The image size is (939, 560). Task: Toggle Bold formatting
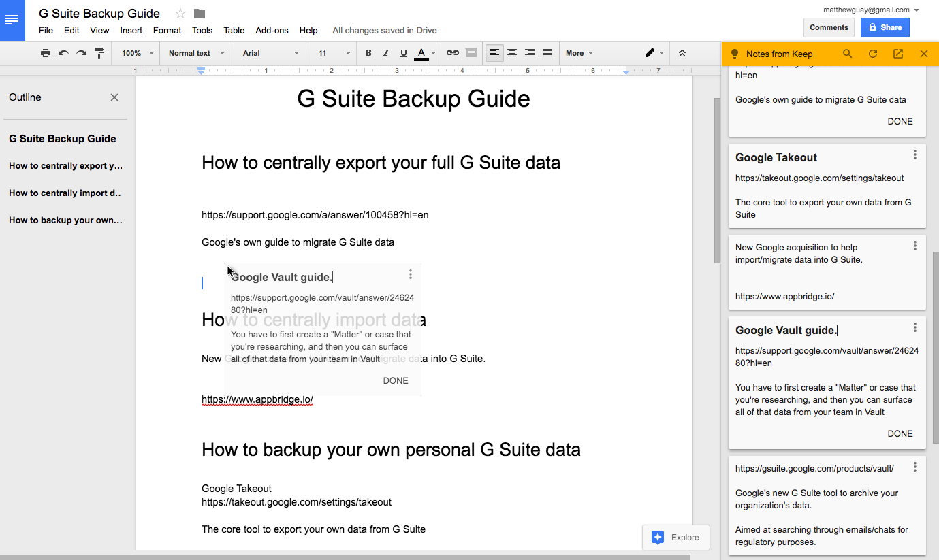[368, 53]
